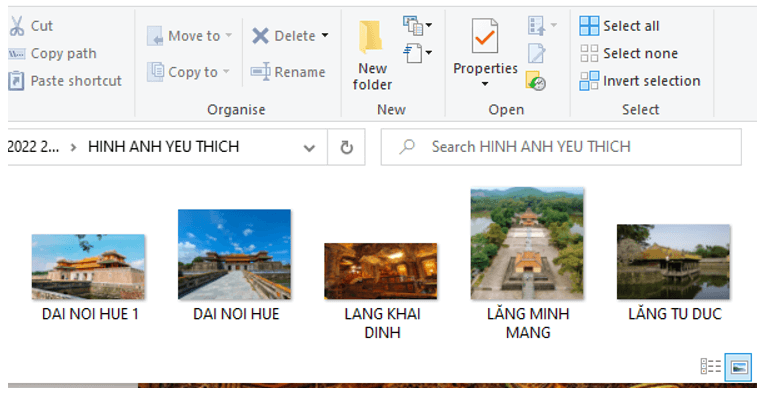Click the Delete X icon
Viewport: 763px width, 395px height.
point(260,36)
